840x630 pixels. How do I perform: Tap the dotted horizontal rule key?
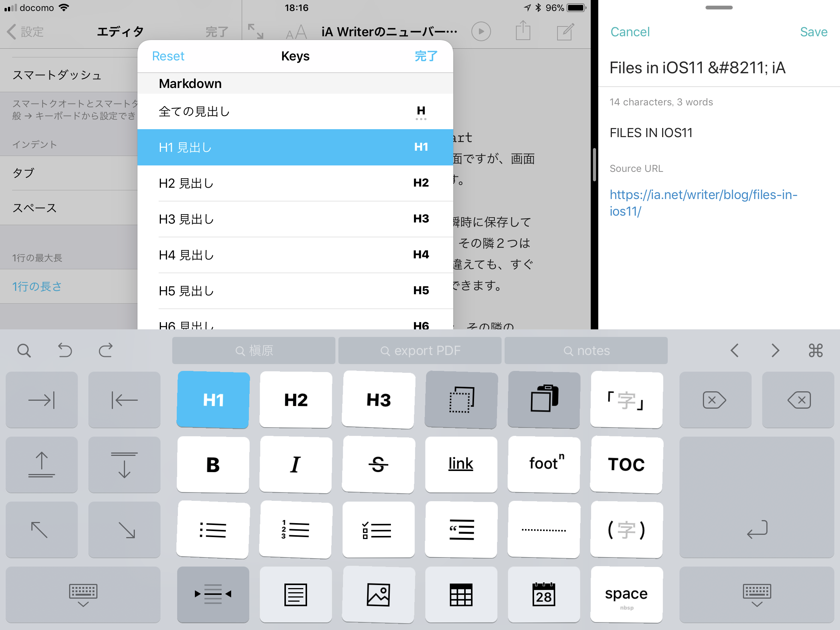tap(544, 530)
